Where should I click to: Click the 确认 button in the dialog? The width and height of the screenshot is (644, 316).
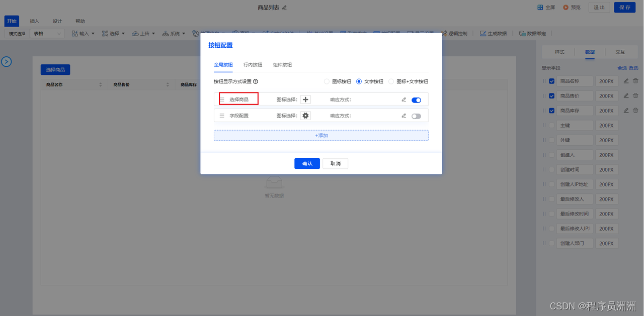pos(307,164)
